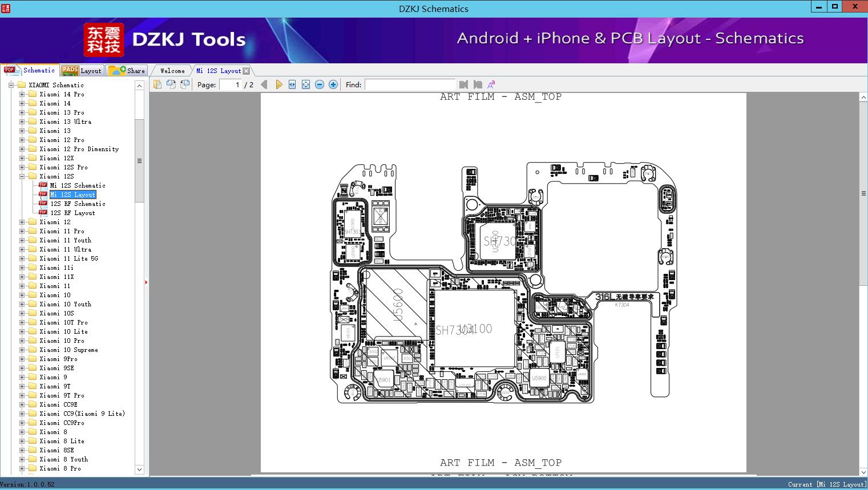The height and width of the screenshot is (490, 868).
Task: Toggle match case search option
Action: pos(491,84)
